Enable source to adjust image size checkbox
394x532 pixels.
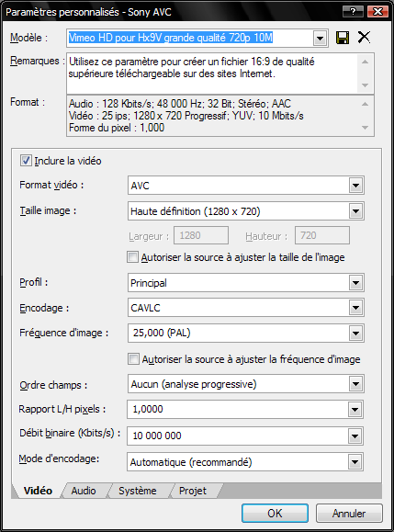133,257
